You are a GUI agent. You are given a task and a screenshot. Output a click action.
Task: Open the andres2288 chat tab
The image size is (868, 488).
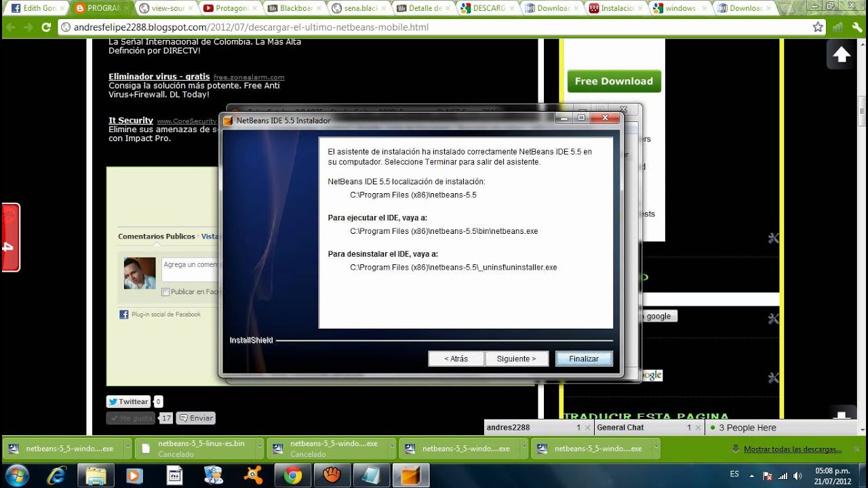coord(538,428)
